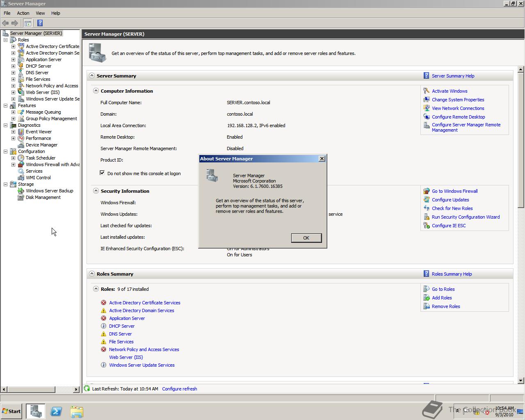Close the About Server Manager dialog
This screenshot has height=420, width=525.
[x=322, y=159]
